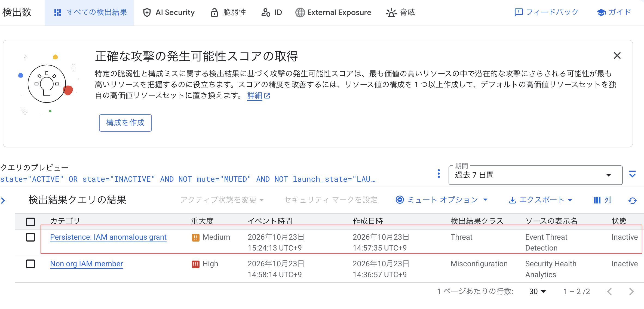Viewport: 644px width, 309px height.
Task: Click the Event Threat Detection cell
Action: click(546, 243)
